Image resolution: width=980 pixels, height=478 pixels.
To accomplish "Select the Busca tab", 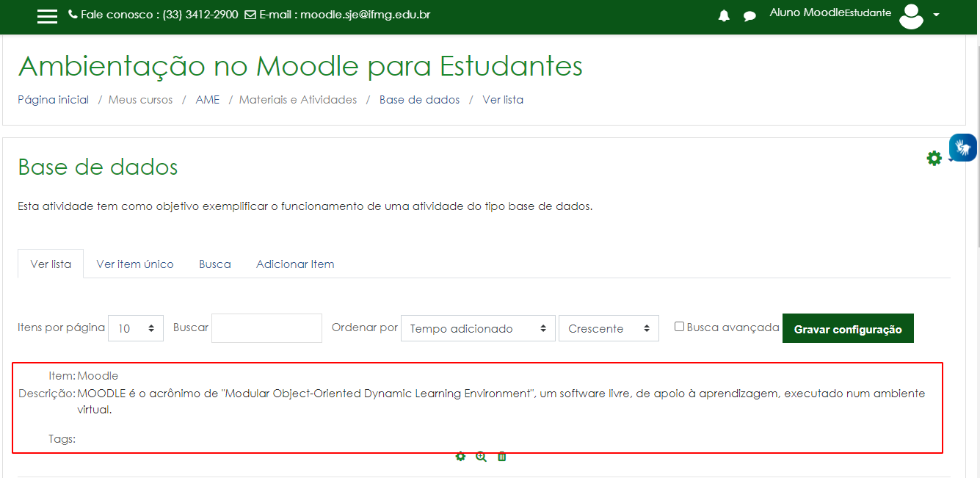I will point(215,264).
